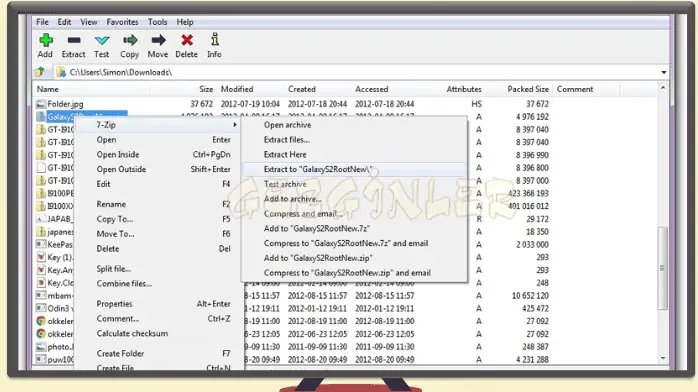This screenshot has width=698, height=392.
Task: Click the green Add toolbar icon
Action: (x=45, y=40)
